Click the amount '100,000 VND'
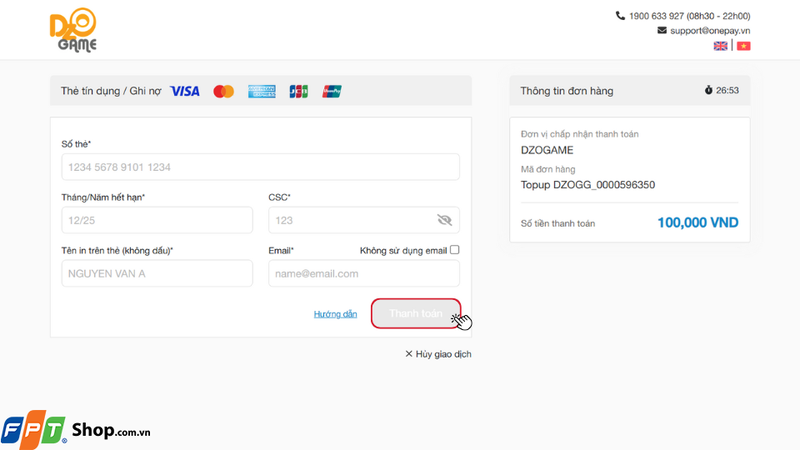This screenshot has height=450, width=800. click(x=697, y=222)
